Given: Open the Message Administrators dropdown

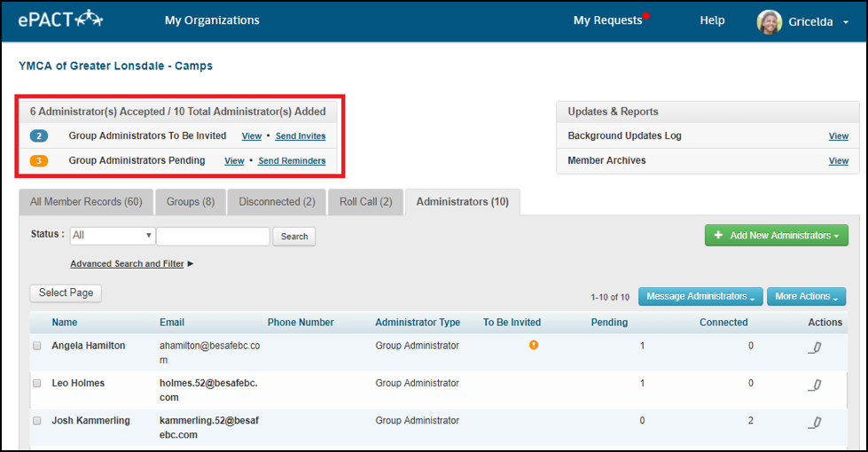Looking at the screenshot, I should [x=700, y=297].
